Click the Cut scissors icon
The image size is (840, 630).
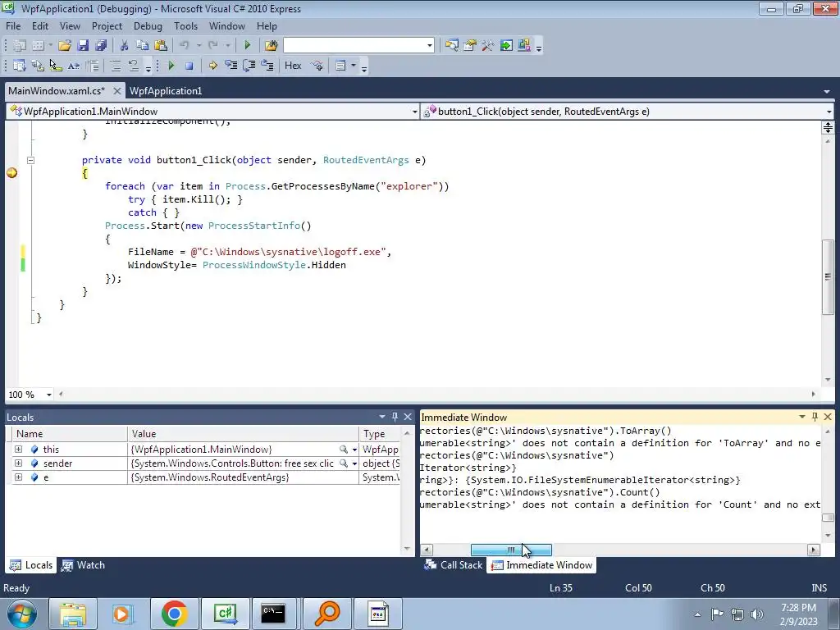[125, 46]
